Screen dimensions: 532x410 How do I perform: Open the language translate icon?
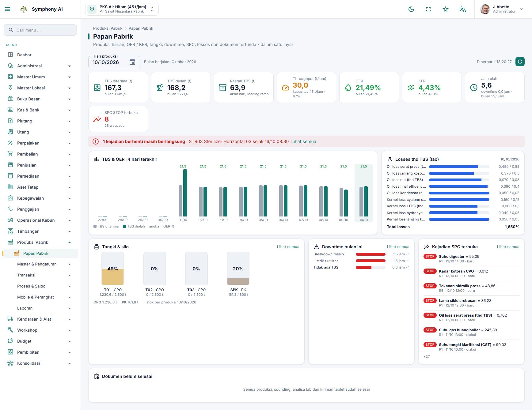(463, 9)
